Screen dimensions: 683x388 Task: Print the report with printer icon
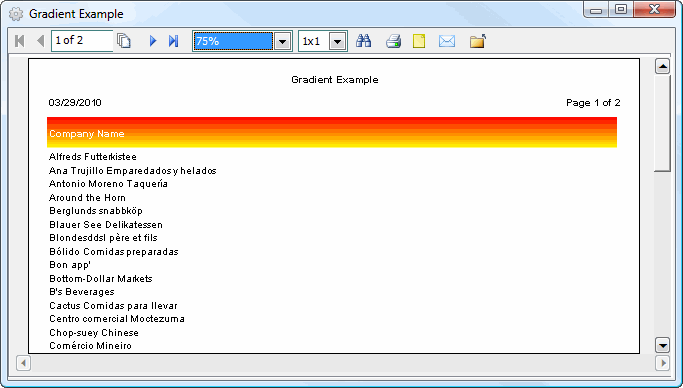(x=393, y=41)
